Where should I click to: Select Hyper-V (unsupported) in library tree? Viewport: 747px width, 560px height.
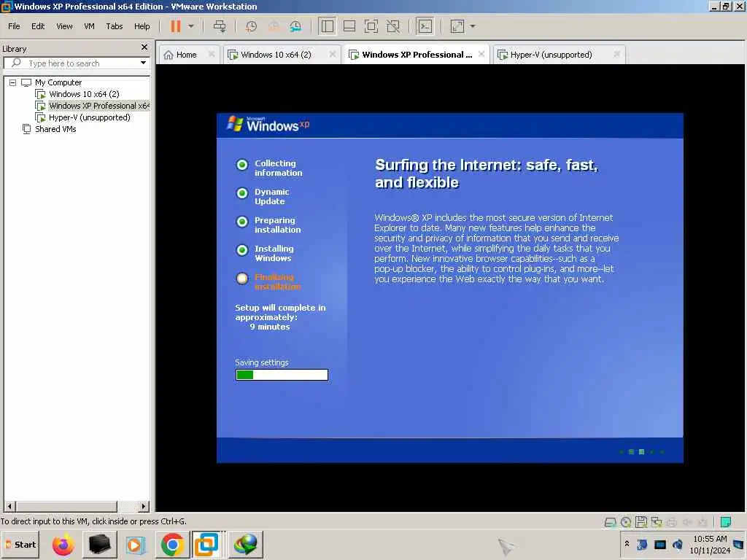click(90, 117)
